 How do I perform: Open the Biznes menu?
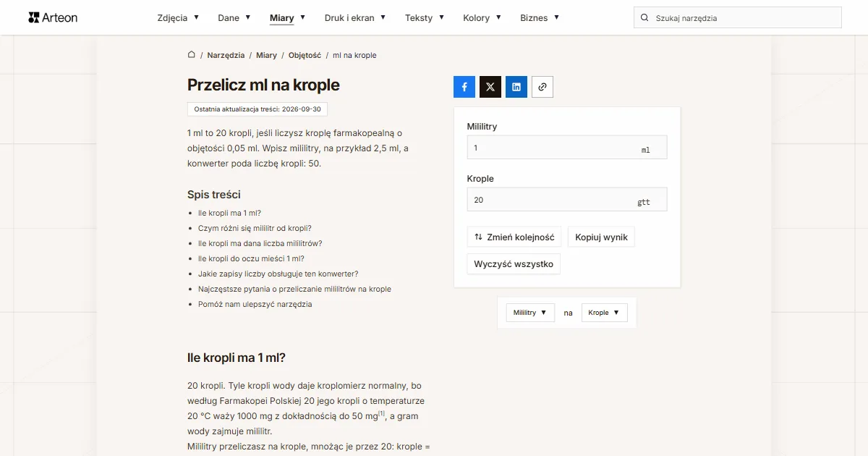[540, 18]
